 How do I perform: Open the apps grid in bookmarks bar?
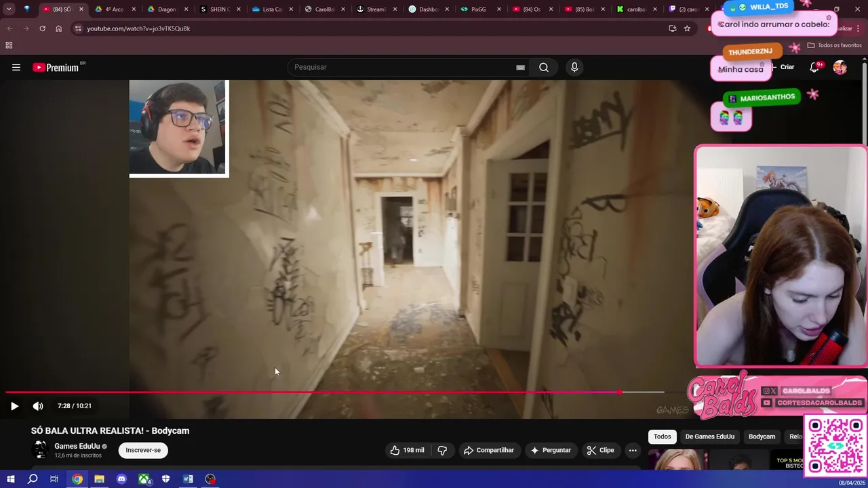(x=9, y=45)
